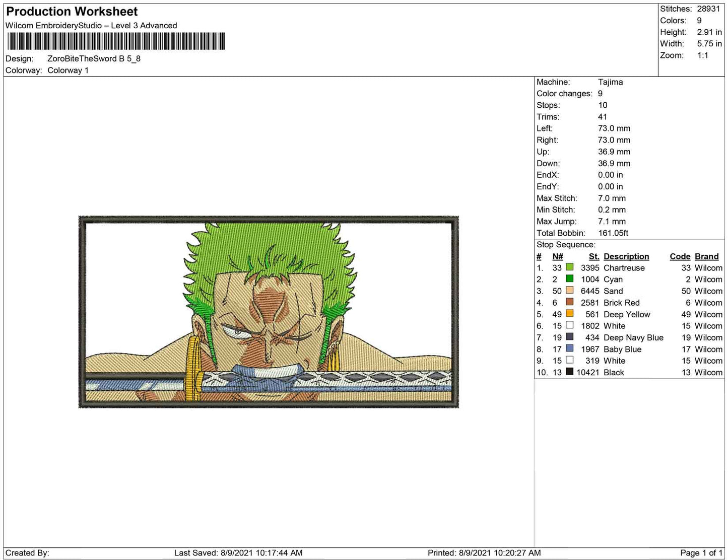Click the stitch count "3395"
Image resolution: width=728 pixels, height=560 pixels.
coord(590,268)
